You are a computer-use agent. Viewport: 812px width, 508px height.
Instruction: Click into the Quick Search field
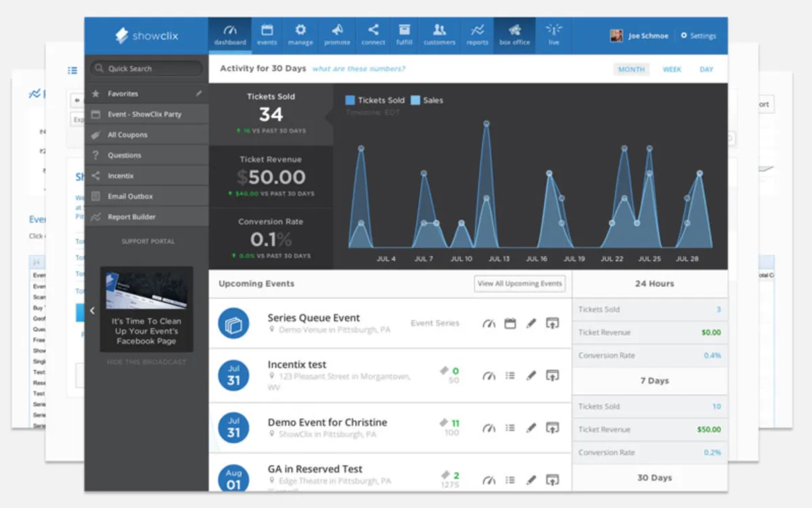(147, 68)
